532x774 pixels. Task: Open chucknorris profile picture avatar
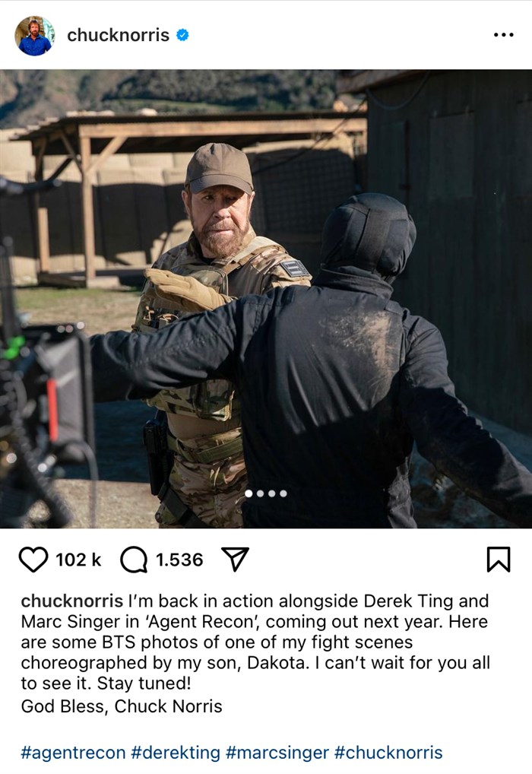tap(34, 36)
